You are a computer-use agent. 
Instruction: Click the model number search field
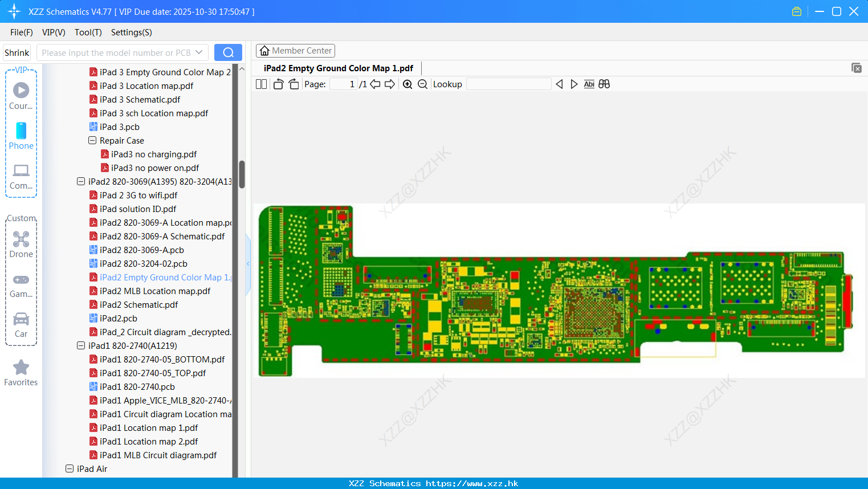[x=117, y=52]
